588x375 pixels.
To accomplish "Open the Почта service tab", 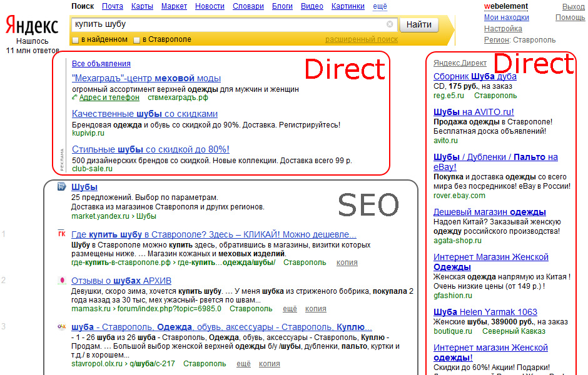I will [x=113, y=6].
